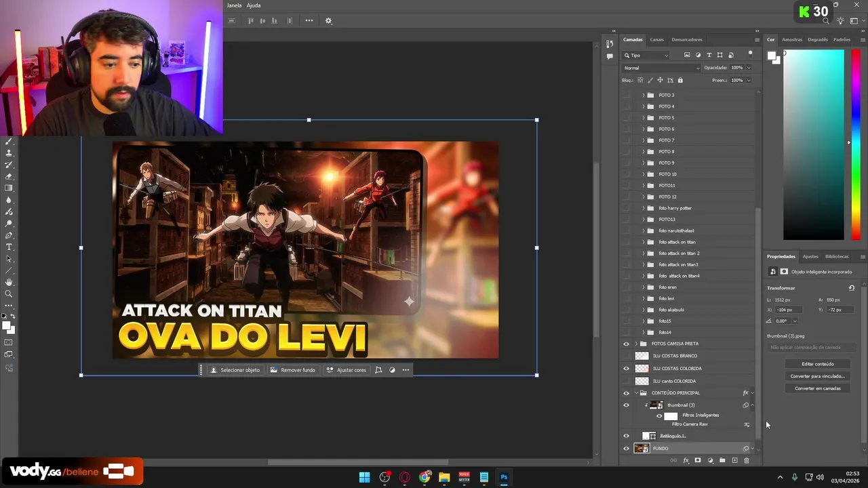Viewport: 868px width, 488px height.
Task: Hide the FUNDO layer
Action: pyautogui.click(x=626, y=448)
